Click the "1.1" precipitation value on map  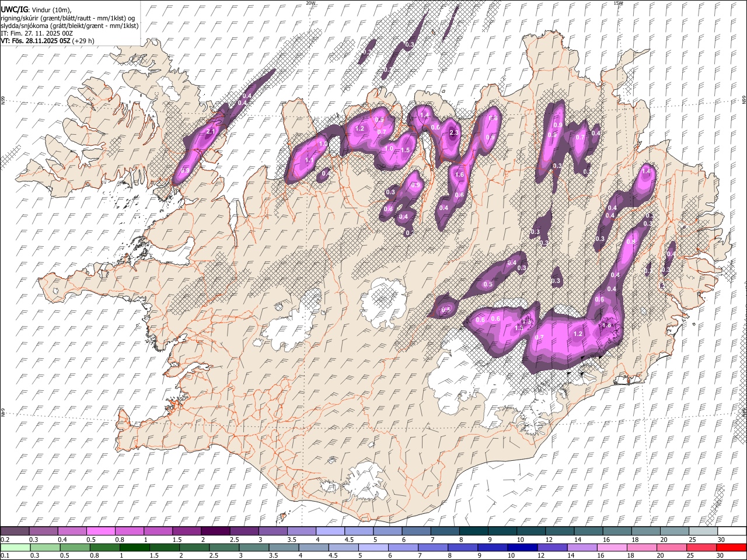click(309, 160)
